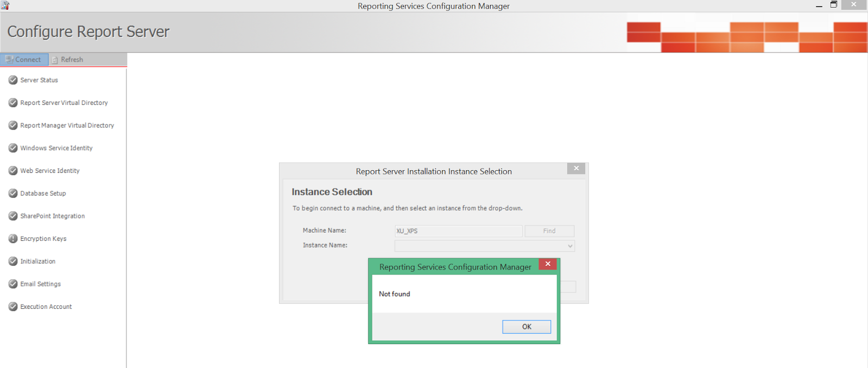
Task: Click the Initialization status icon
Action: tap(13, 261)
